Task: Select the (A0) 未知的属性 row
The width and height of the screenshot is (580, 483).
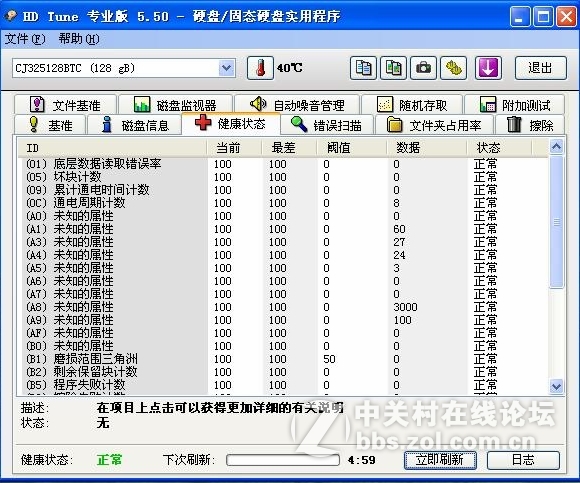Action: pos(283,216)
